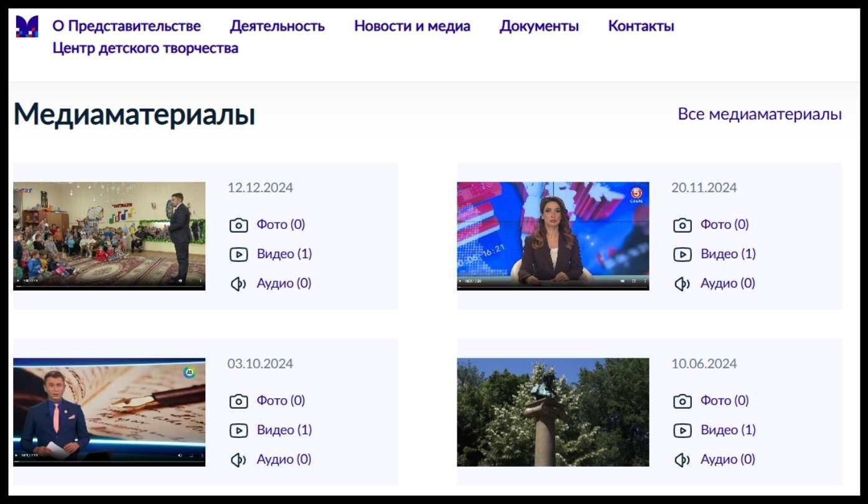Image resolution: width=868 pixels, height=504 pixels.
Task: Open the О Представительстве menu
Action: pos(126,26)
